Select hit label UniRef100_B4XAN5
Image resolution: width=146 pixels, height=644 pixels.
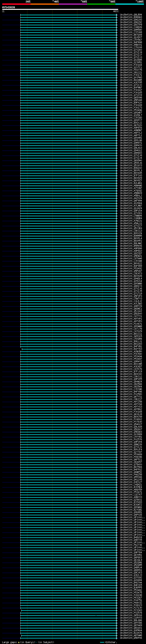coord(131,80)
